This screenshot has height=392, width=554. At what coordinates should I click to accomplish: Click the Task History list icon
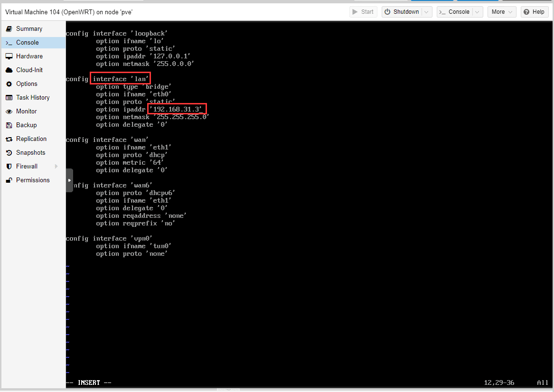click(x=9, y=97)
